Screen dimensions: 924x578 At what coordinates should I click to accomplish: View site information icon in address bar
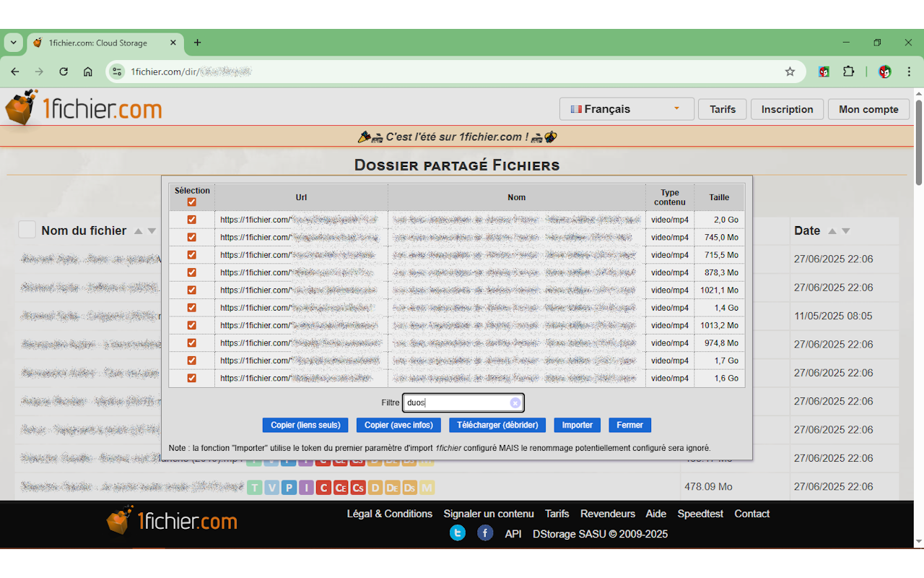(x=118, y=72)
